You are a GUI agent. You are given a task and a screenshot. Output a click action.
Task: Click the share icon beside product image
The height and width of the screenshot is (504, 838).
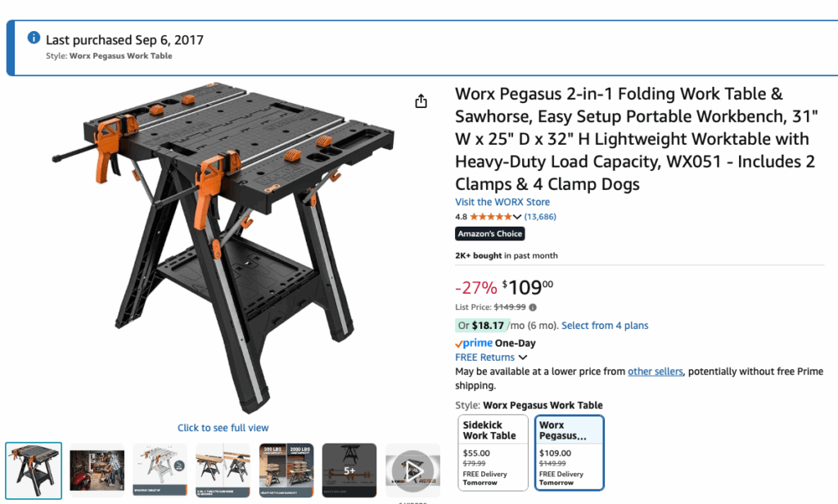click(x=421, y=101)
